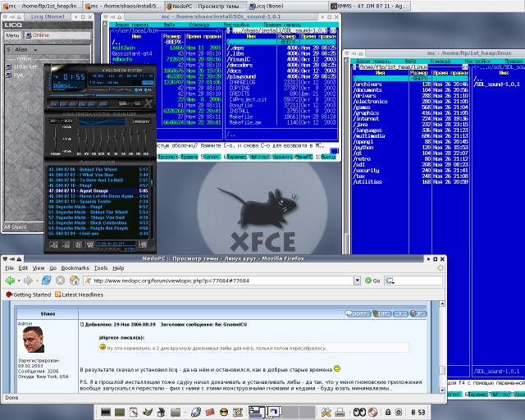Select playlist track 47 Agent Orange
This screenshot has height=420, width=525.
coord(98,191)
